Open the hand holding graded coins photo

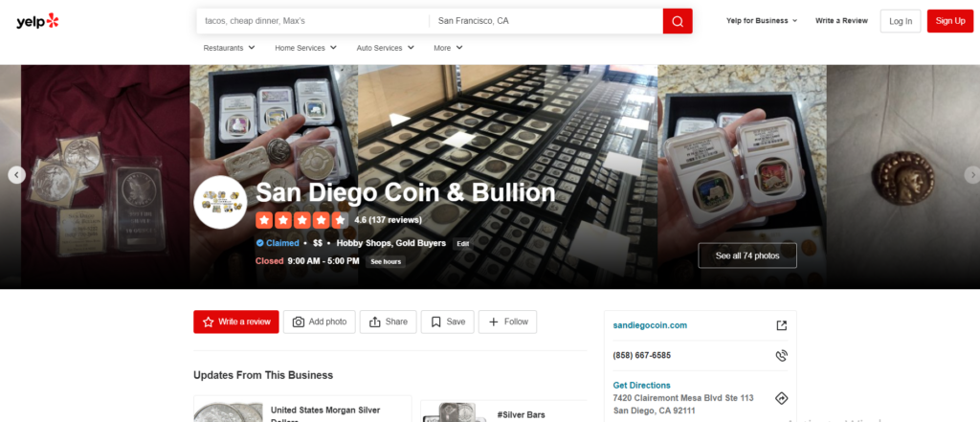742,177
